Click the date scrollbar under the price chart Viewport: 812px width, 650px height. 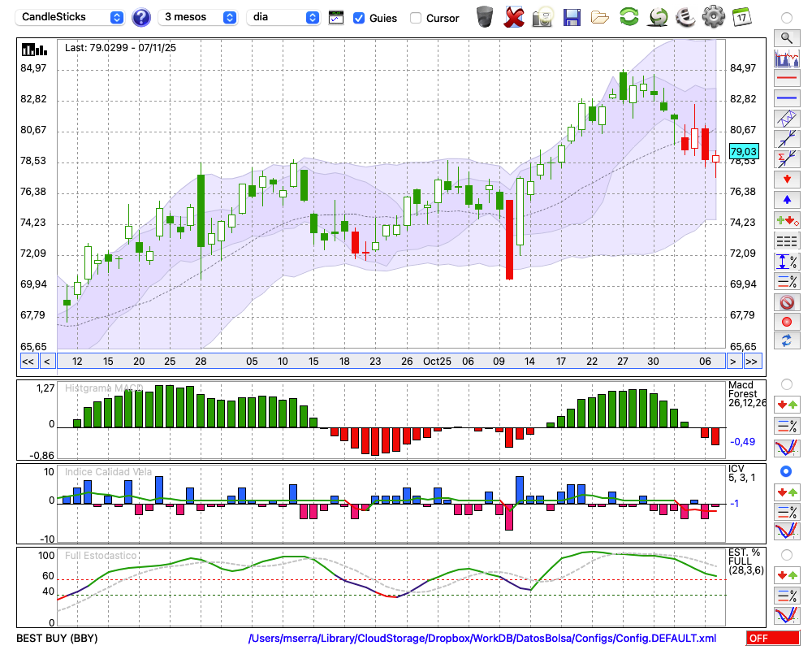pos(391,362)
